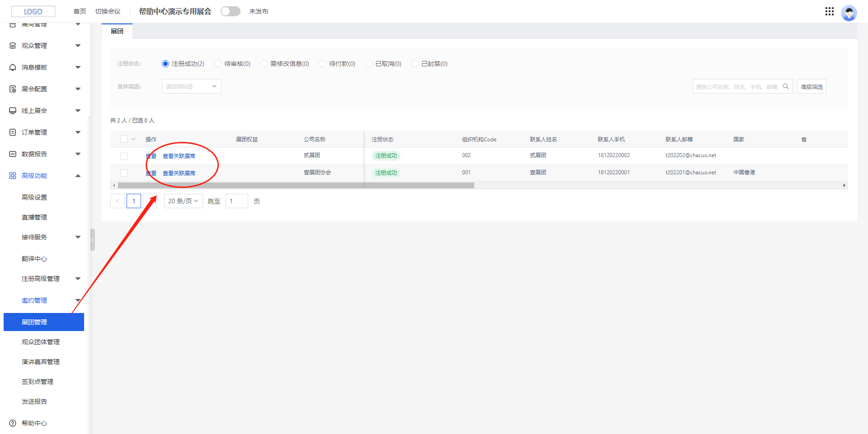Click 切换会议 in top navigation

pyautogui.click(x=108, y=11)
